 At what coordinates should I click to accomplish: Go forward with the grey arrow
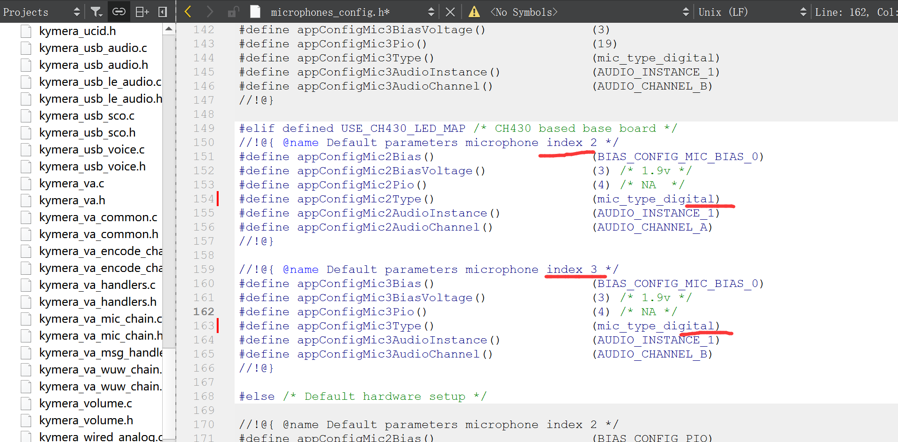210,11
